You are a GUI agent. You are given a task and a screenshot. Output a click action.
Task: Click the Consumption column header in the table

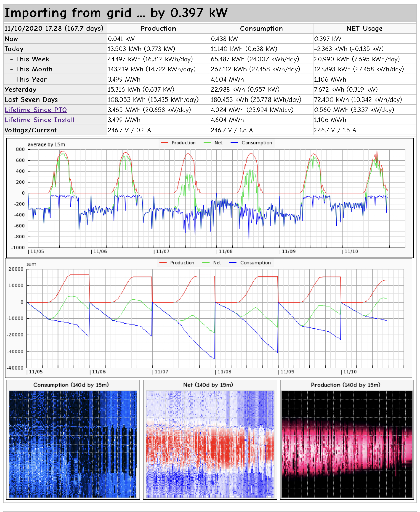[261, 29]
